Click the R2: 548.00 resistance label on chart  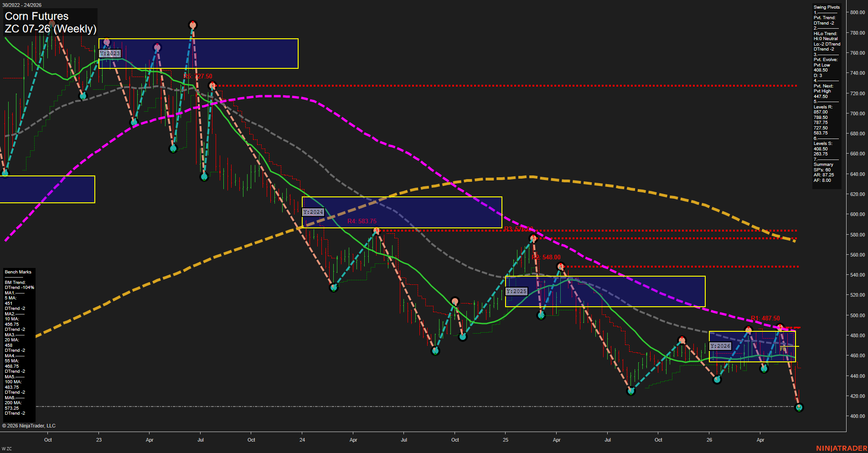point(546,257)
